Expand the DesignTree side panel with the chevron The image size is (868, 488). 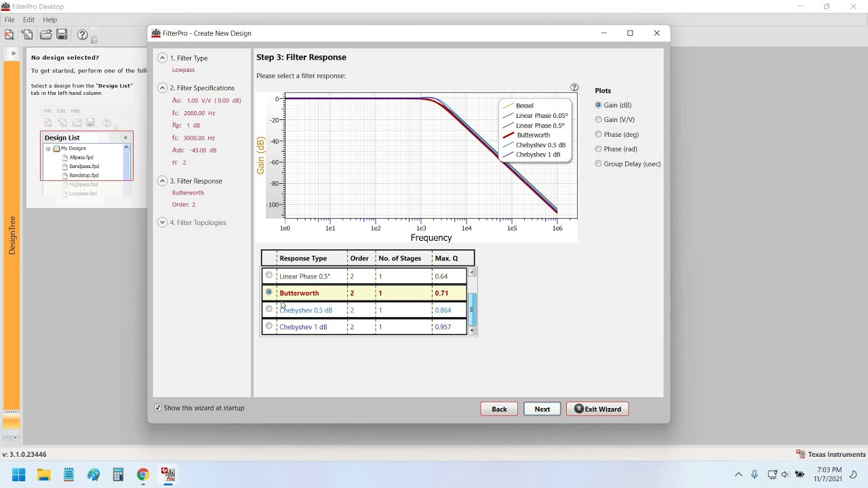13,53
